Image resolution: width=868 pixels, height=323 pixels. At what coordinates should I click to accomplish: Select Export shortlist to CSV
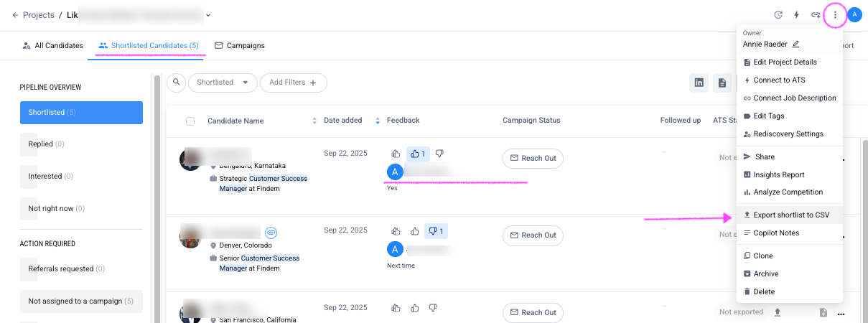[790, 215]
